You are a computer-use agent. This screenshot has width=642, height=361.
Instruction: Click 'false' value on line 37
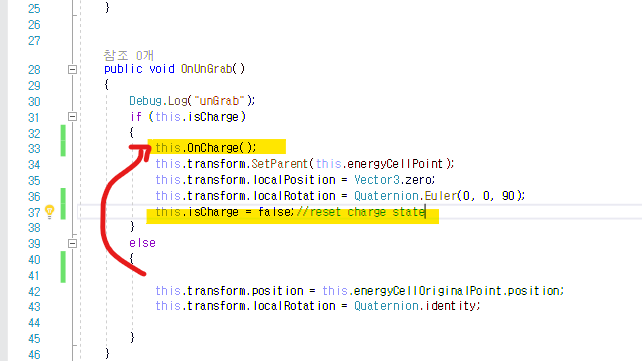(275, 212)
